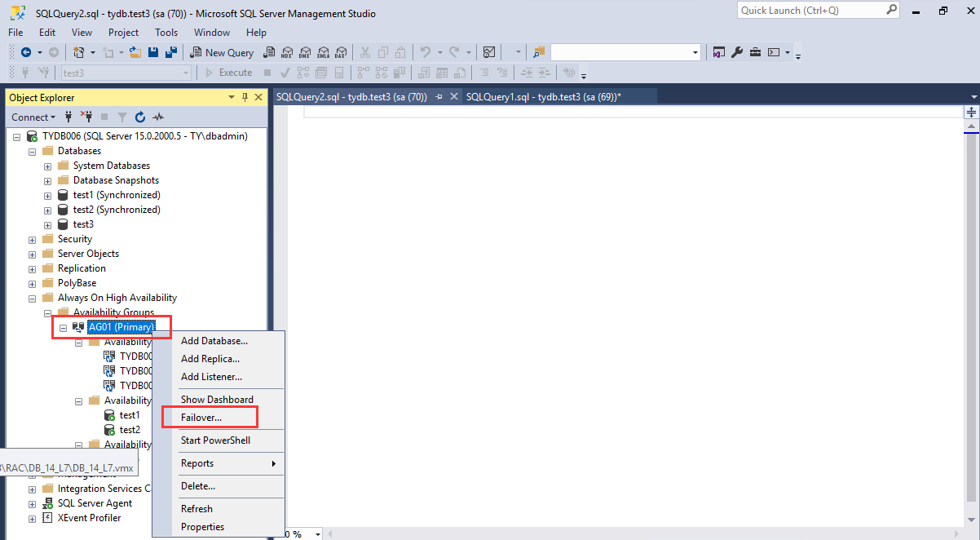Open an Analysis Services DAX Query
The image size is (980, 540).
click(x=340, y=52)
